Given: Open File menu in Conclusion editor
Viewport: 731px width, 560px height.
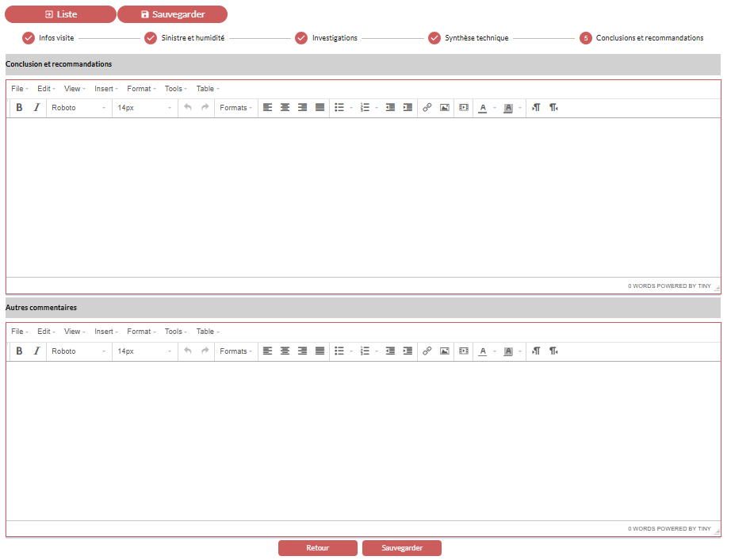Looking at the screenshot, I should (20, 89).
